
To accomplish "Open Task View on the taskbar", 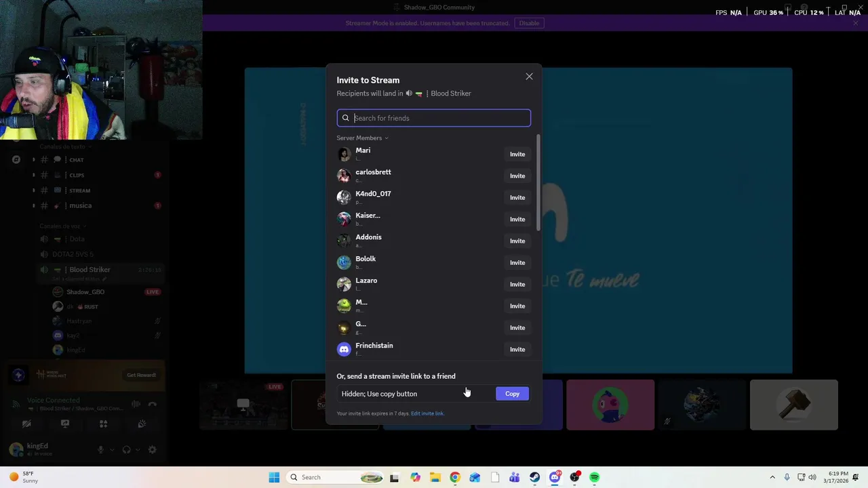I will (394, 477).
